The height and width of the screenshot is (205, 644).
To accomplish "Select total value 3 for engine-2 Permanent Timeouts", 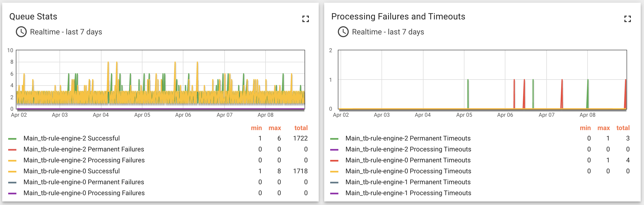I will [628, 138].
